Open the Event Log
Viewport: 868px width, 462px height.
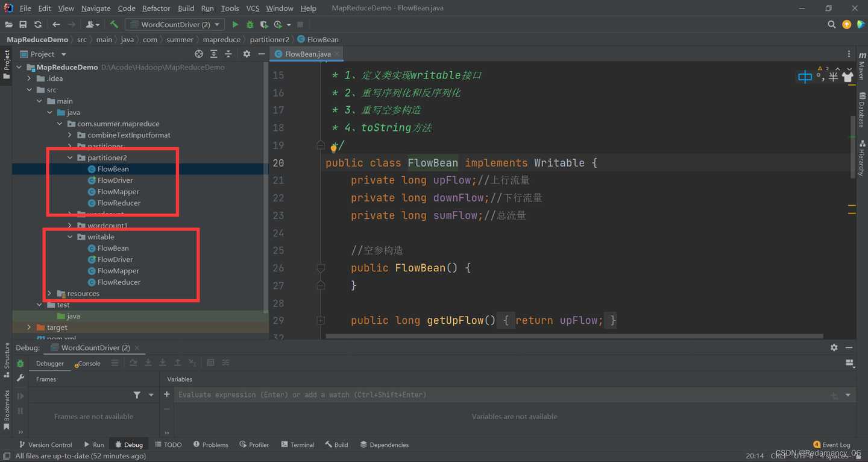pyautogui.click(x=832, y=445)
